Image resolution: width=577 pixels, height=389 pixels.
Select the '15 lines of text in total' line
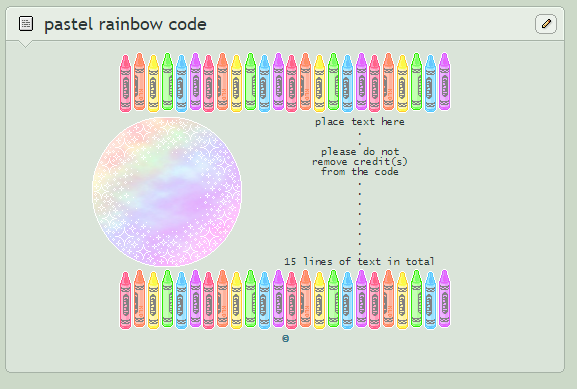[359, 261]
